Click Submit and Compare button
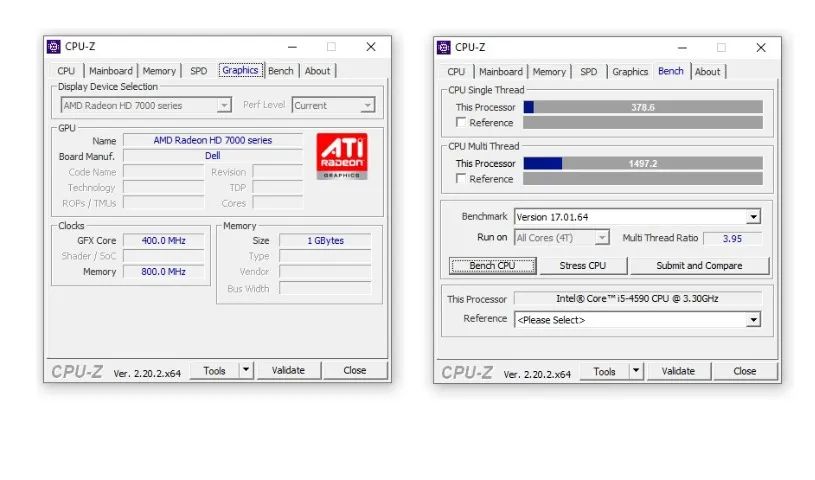Screen dimensions: 815x480 pyautogui.click(x=699, y=266)
